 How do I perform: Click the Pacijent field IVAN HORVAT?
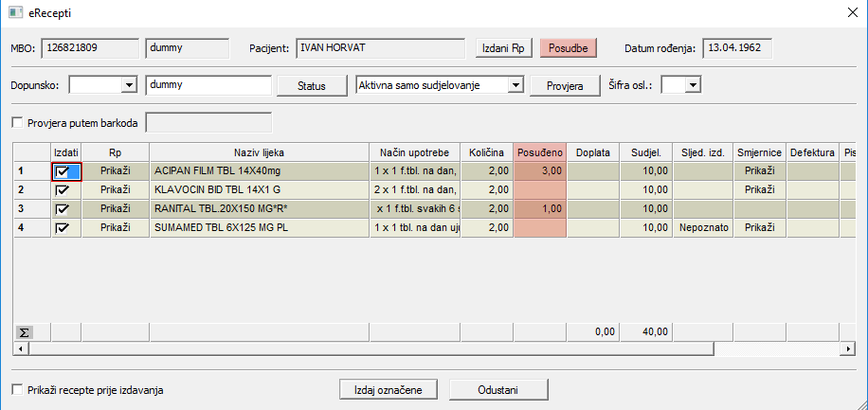pyautogui.click(x=380, y=48)
